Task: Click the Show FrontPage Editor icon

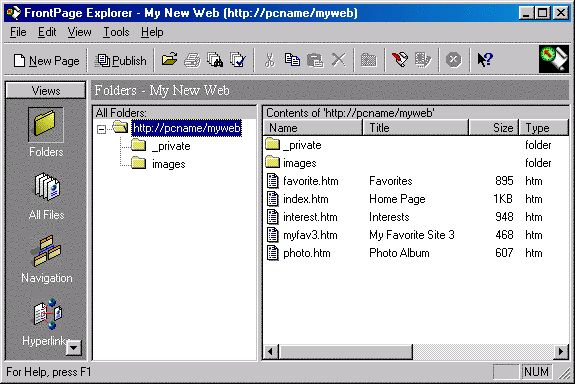Action: click(x=399, y=60)
